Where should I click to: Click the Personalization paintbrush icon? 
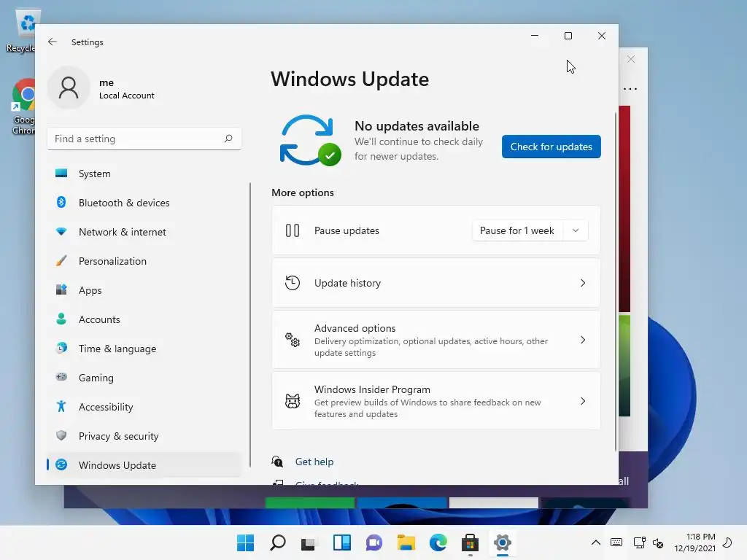point(61,260)
